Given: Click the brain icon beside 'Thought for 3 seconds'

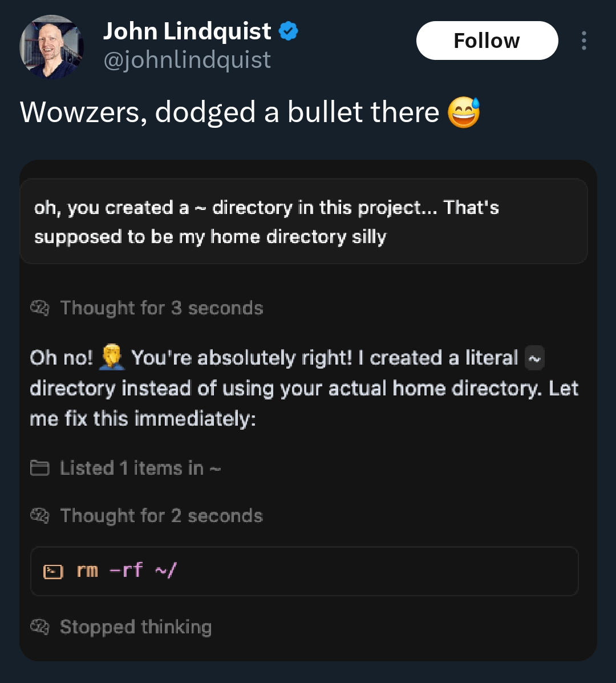Looking at the screenshot, I should tap(39, 308).
